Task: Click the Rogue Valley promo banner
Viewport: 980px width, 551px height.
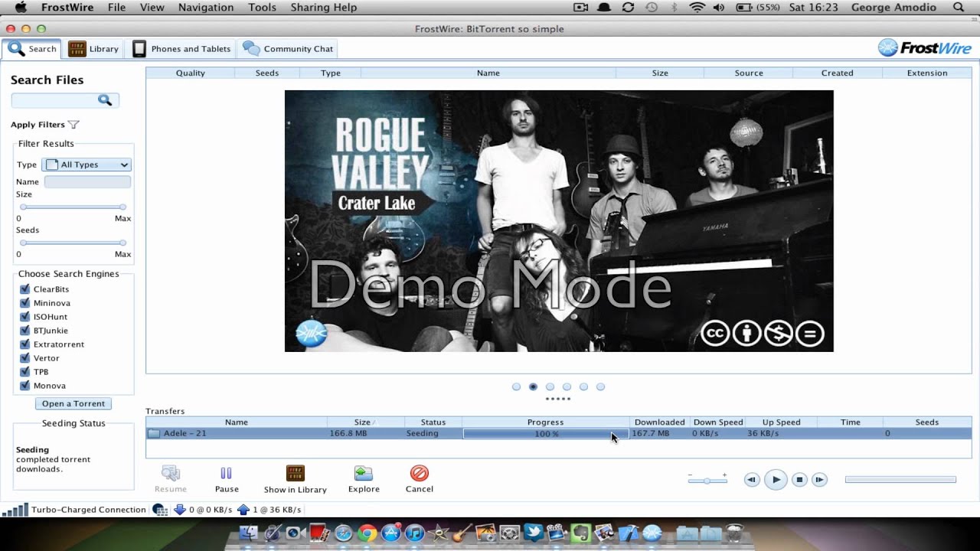Action: [x=559, y=221]
